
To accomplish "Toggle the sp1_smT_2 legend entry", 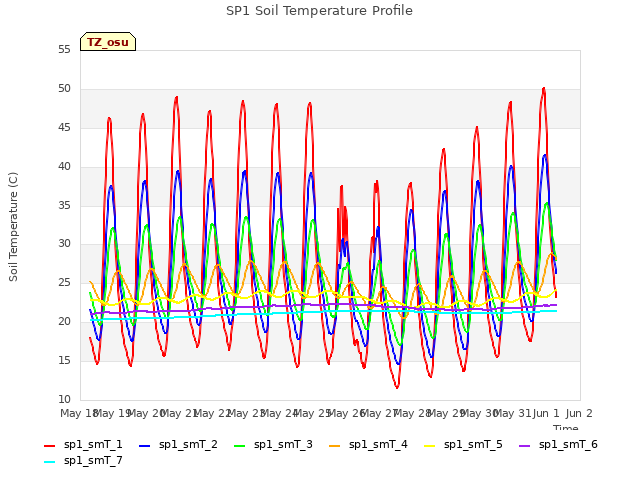I will [178, 444].
